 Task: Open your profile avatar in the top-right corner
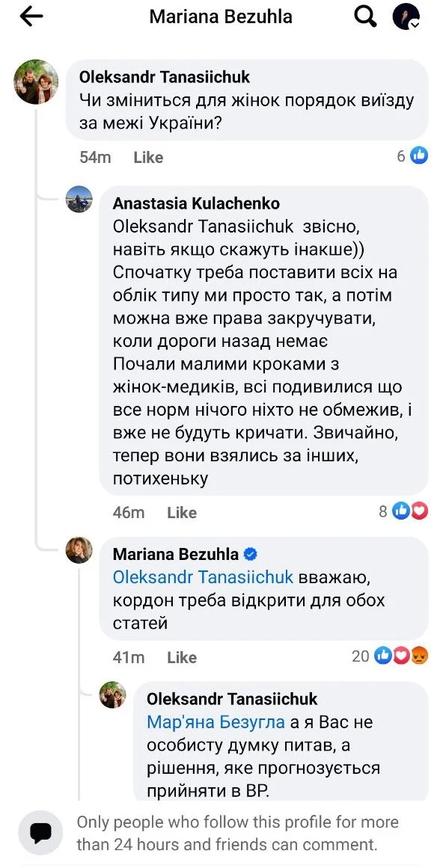point(405,16)
